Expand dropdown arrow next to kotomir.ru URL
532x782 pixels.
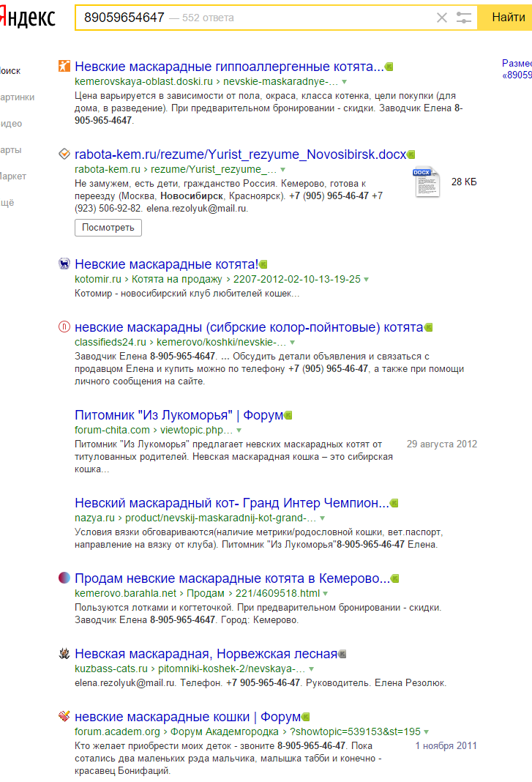366,279
